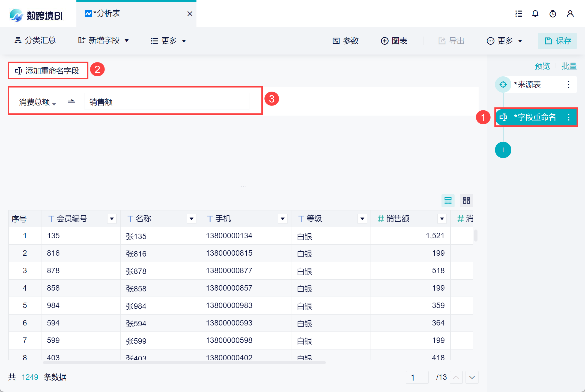Open the task list icon in header
Image resolution: width=585 pixels, height=392 pixels.
518,14
